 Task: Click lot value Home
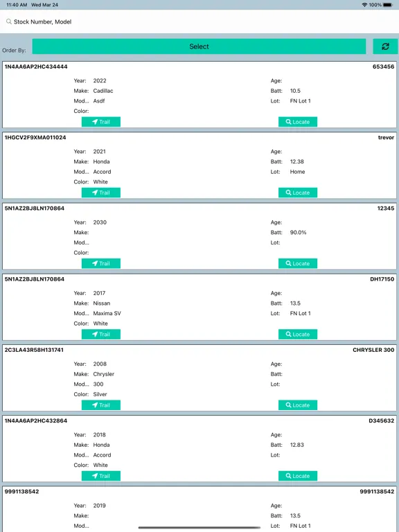pyautogui.click(x=298, y=172)
